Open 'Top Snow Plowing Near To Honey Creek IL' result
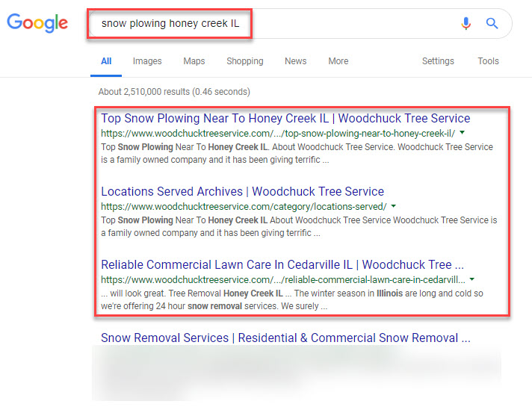 [x=285, y=119]
